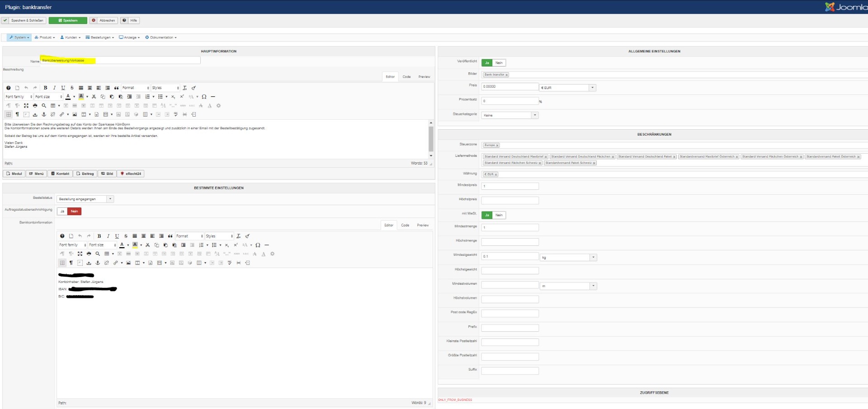Open Format dropdown in Beschreibung editor
The image size is (868, 409).
point(136,88)
